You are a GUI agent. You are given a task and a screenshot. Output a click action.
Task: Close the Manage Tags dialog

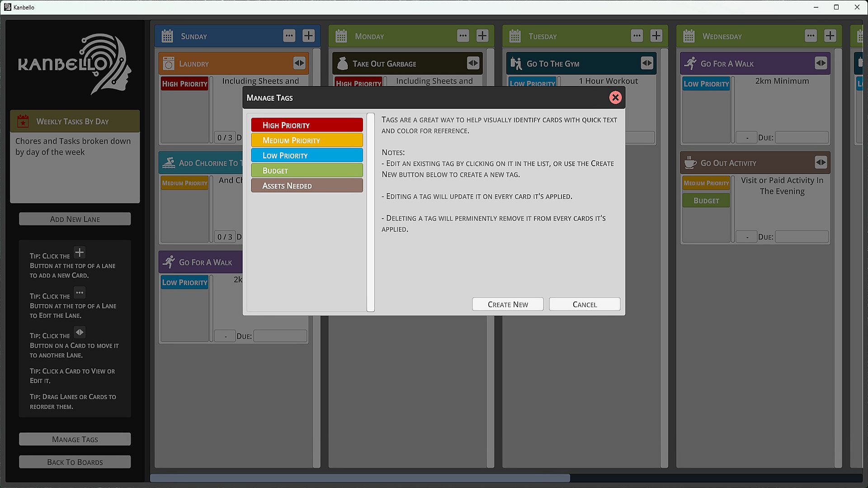pos(615,98)
